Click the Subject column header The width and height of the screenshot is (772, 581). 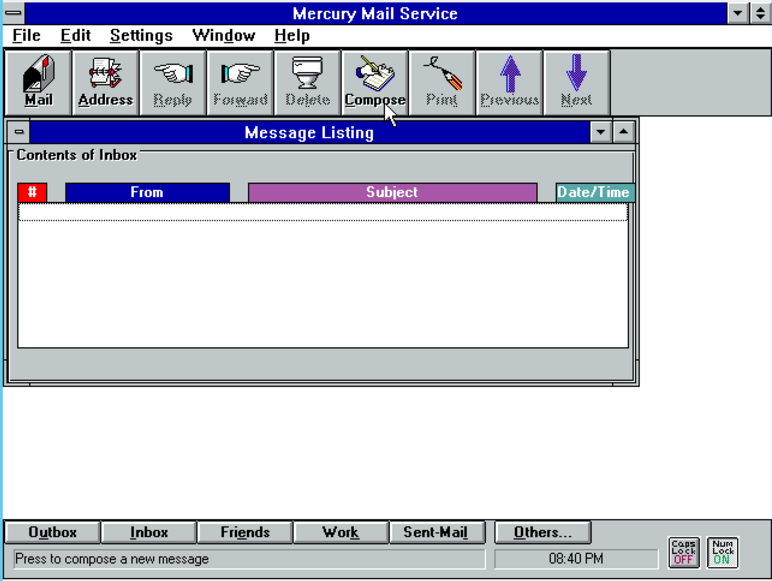pyautogui.click(x=392, y=192)
